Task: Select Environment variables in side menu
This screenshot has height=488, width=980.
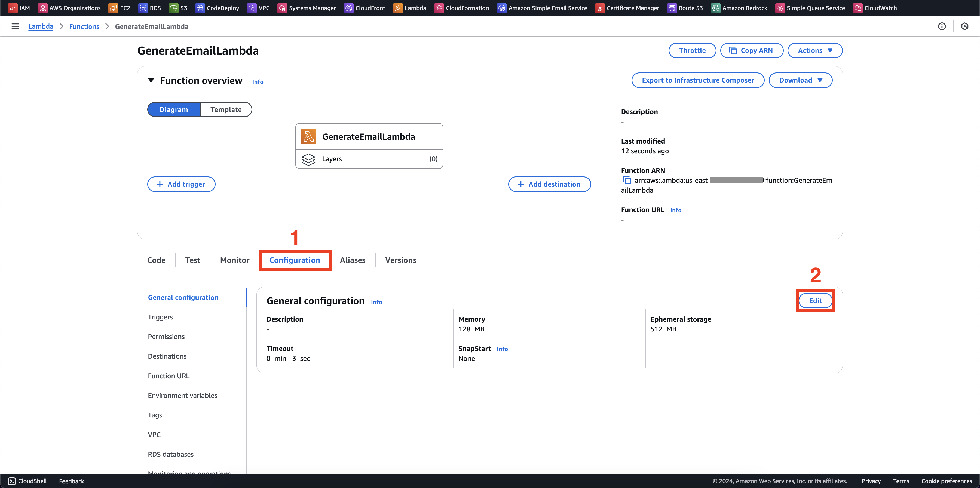Action: pos(183,395)
